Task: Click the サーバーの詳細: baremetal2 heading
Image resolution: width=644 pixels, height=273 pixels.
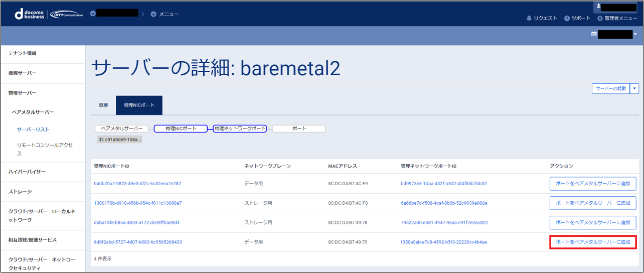Action: tap(216, 68)
